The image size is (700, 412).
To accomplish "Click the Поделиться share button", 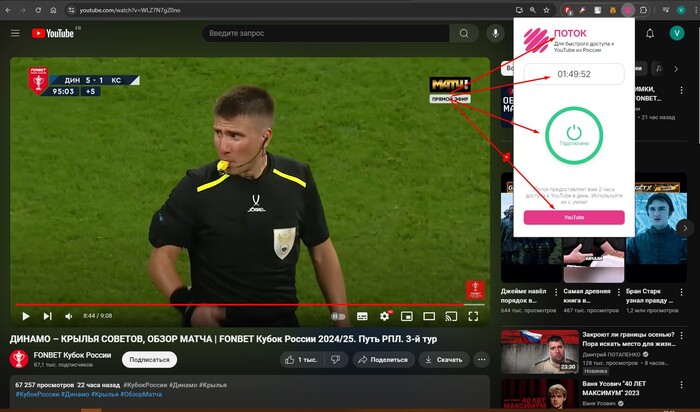I will [x=383, y=359].
